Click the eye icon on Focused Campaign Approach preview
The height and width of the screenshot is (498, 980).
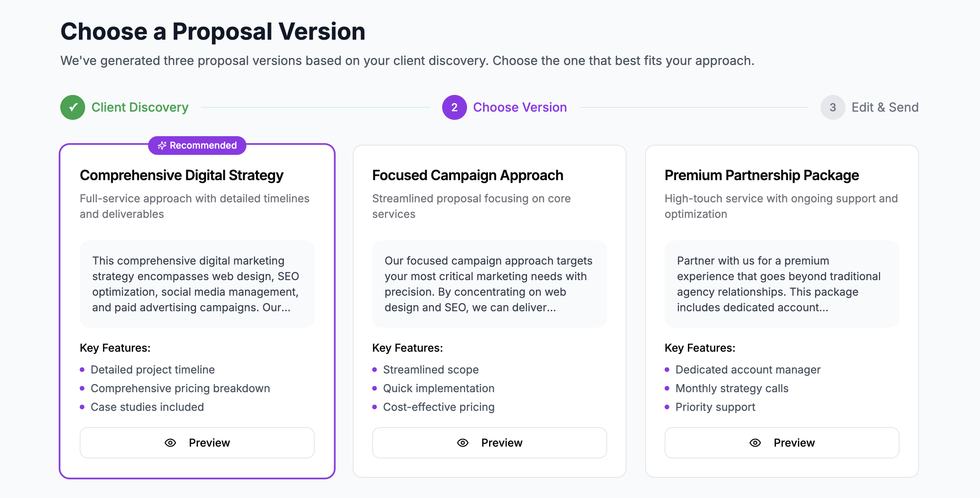[x=462, y=442]
